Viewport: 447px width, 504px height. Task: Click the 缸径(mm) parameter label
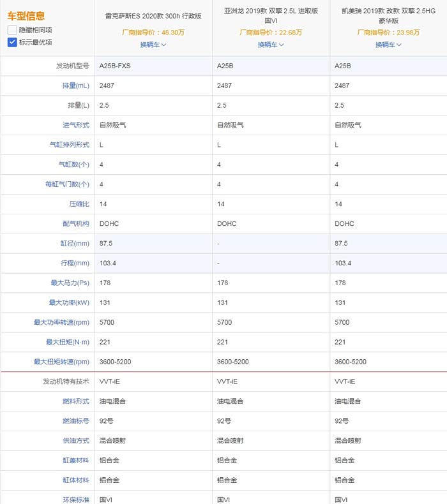point(75,244)
